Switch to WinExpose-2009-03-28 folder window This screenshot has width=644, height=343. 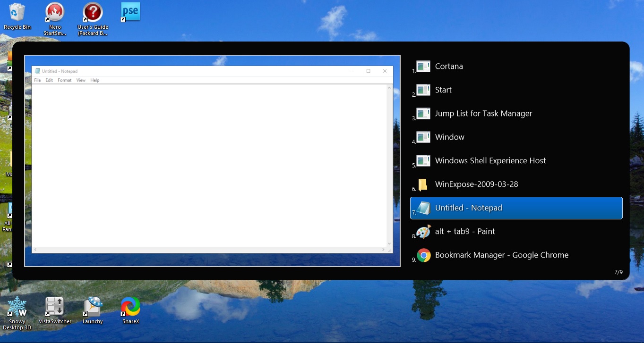(x=476, y=184)
